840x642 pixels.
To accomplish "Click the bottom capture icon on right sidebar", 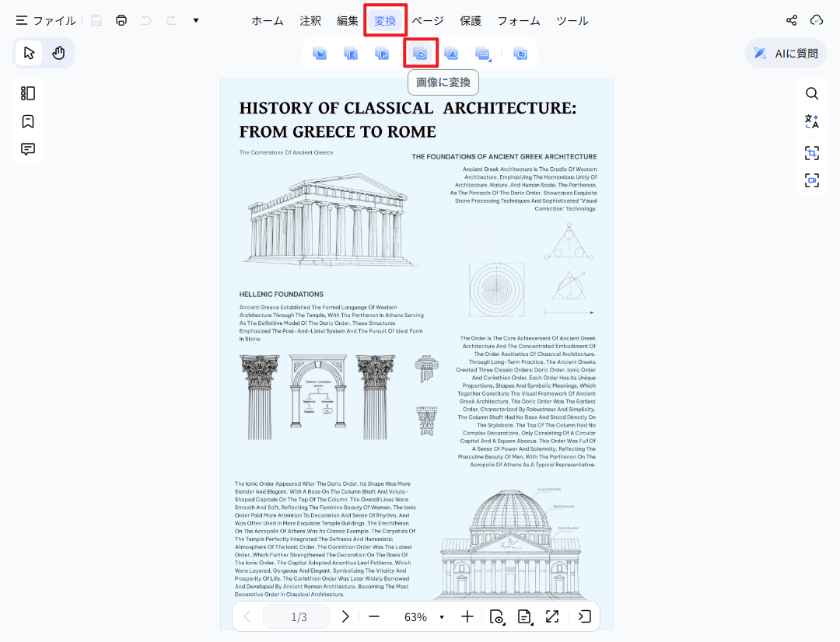I will click(x=812, y=180).
